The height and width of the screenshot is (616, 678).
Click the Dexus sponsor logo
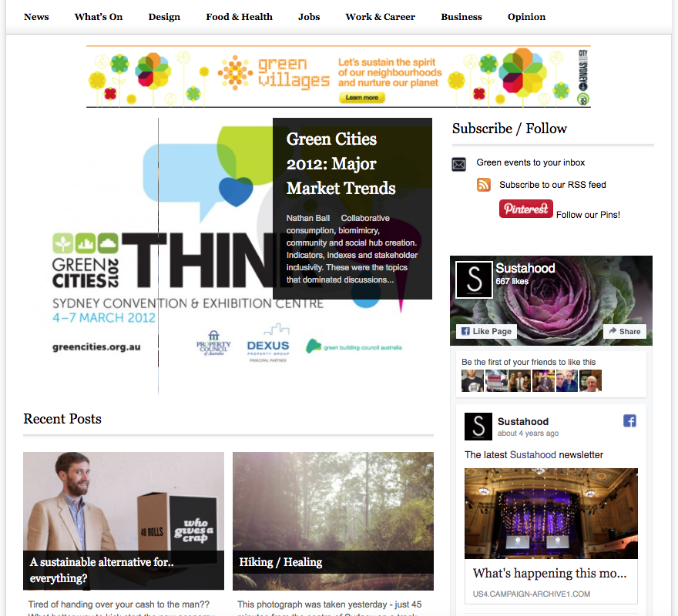(268, 343)
